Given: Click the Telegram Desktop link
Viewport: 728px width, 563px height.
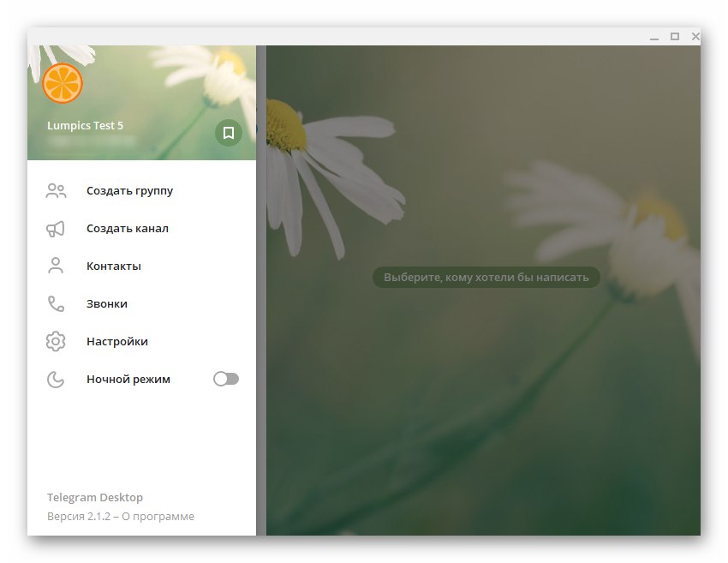Looking at the screenshot, I should [x=95, y=498].
